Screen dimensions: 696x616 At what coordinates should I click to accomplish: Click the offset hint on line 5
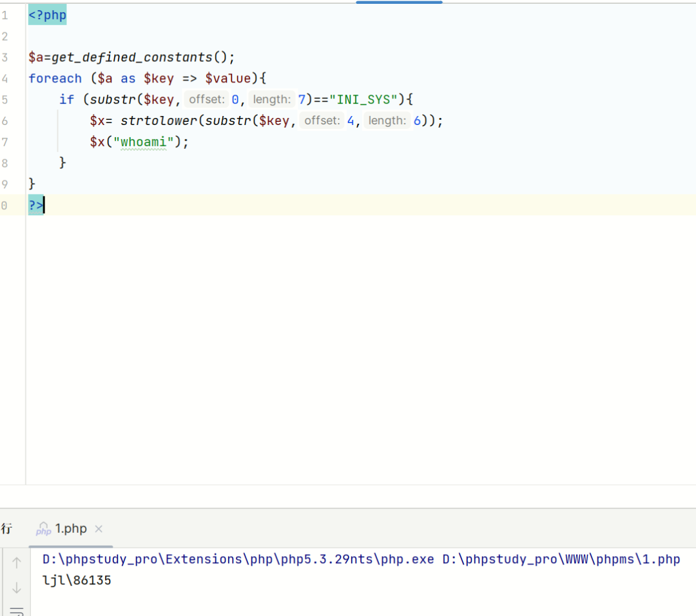[207, 99]
